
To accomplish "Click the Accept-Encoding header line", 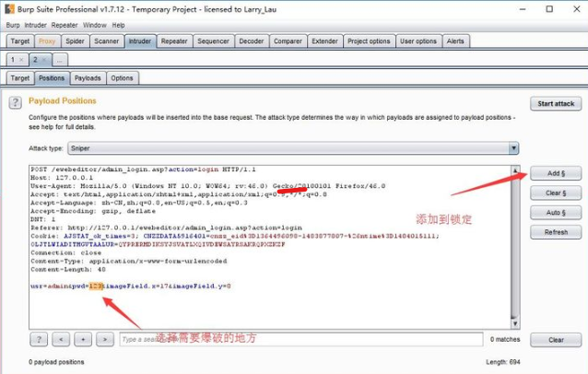I will coord(93,211).
